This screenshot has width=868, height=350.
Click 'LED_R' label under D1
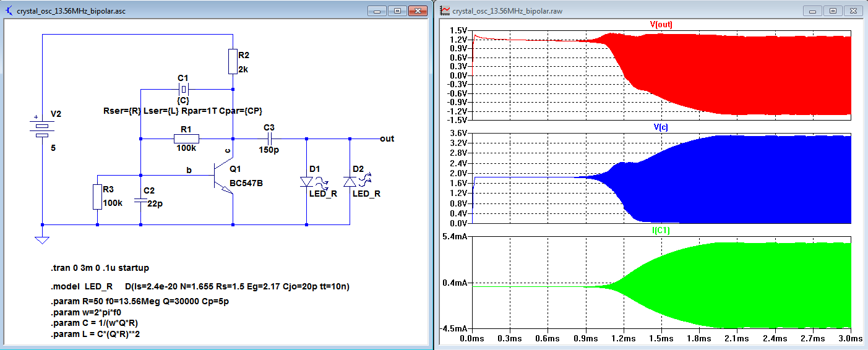[323, 194]
